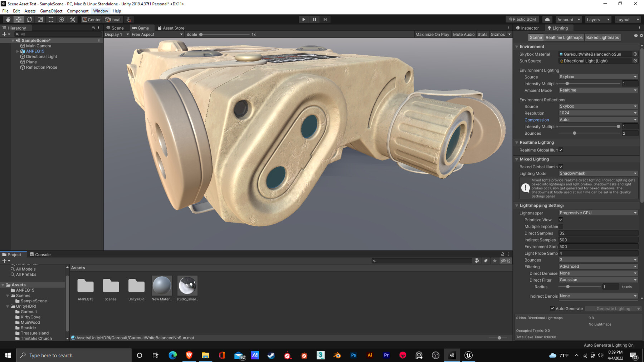Disable the Baked Global Illumination checkbox

(561, 167)
